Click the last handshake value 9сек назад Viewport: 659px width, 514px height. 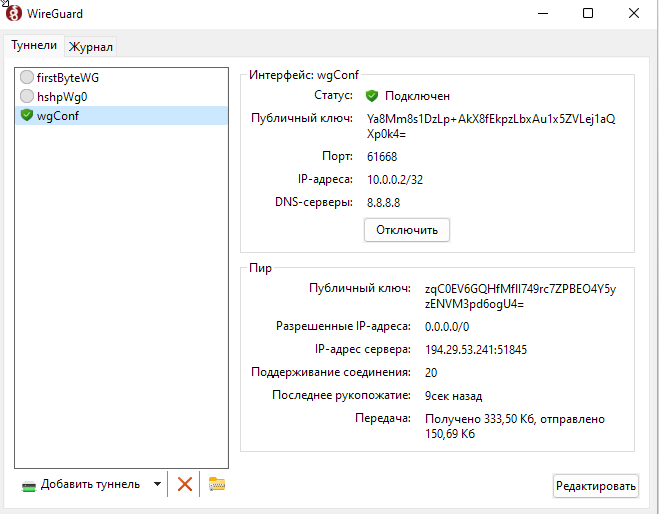coord(453,396)
